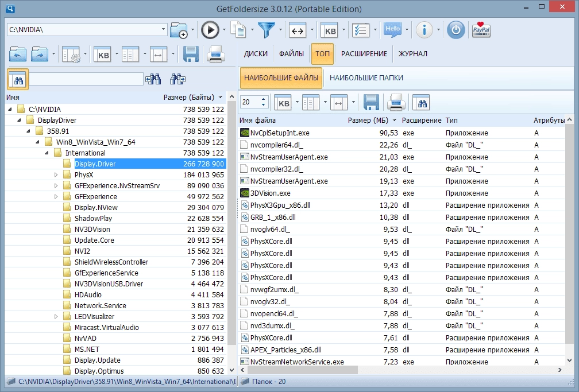Open dropdown arrow next to play button
This screenshot has width=579, height=392.
click(x=224, y=30)
